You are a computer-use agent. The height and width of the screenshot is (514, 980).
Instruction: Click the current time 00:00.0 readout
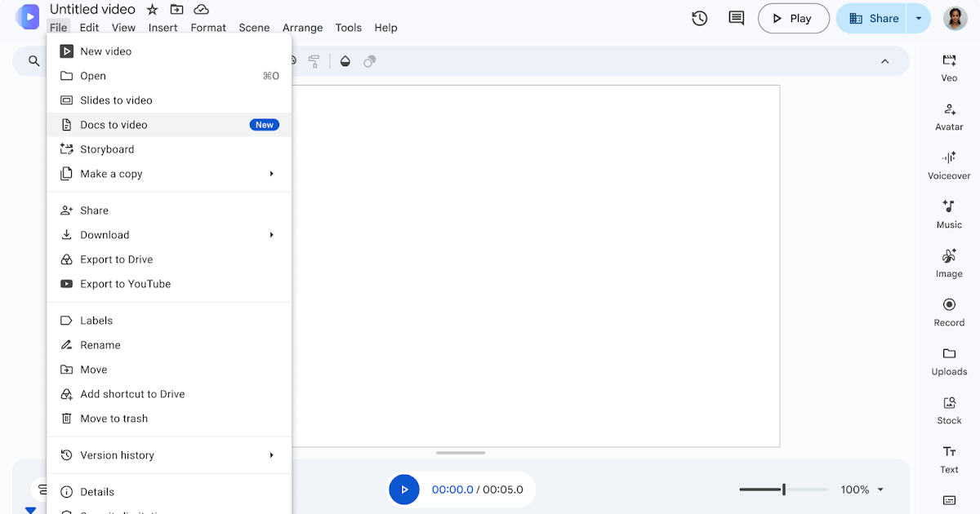(x=452, y=490)
